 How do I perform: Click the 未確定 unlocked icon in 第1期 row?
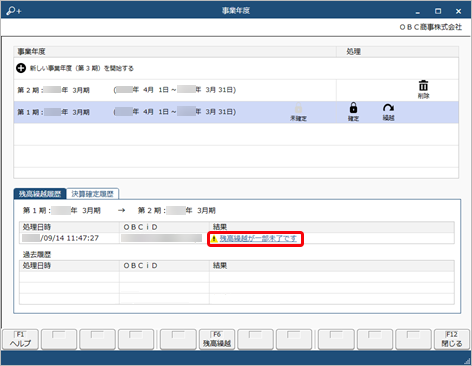pyautogui.click(x=298, y=112)
